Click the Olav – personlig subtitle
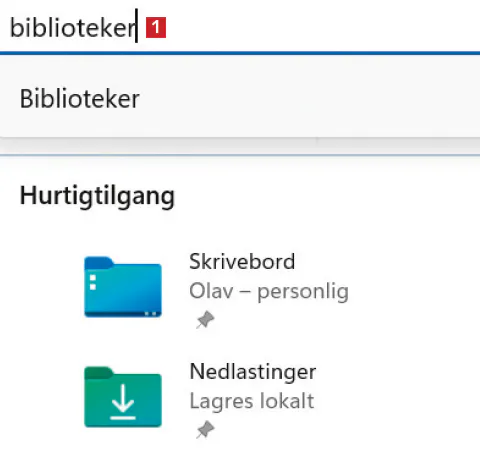Viewport: 480px width, 457px height. [x=269, y=291]
